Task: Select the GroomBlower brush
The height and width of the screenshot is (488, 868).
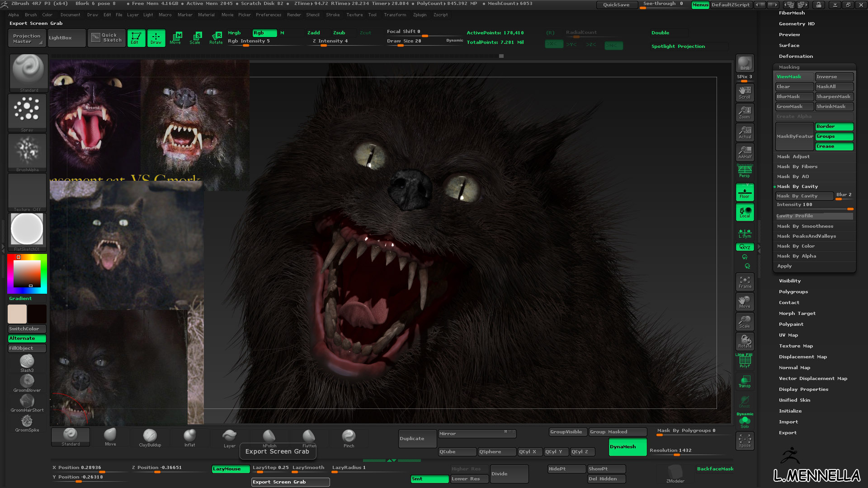Action: click(x=27, y=383)
